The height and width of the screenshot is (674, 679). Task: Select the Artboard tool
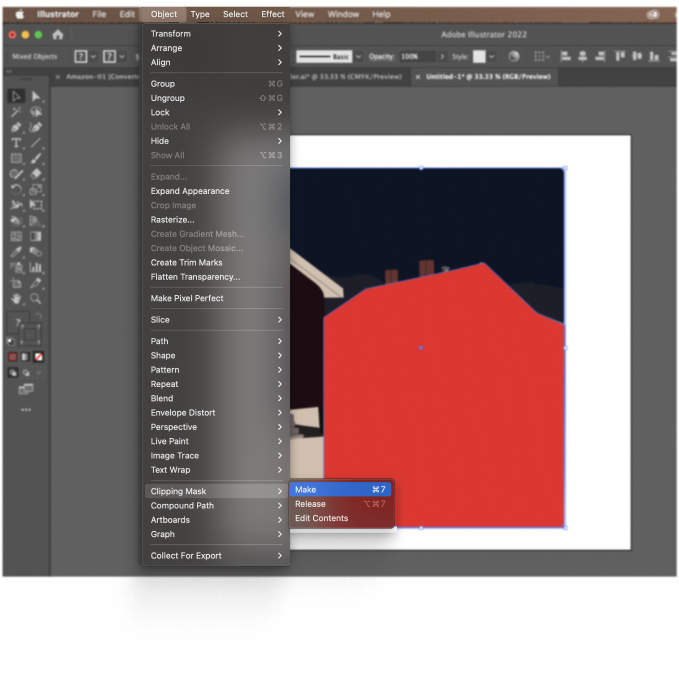pos(16,283)
